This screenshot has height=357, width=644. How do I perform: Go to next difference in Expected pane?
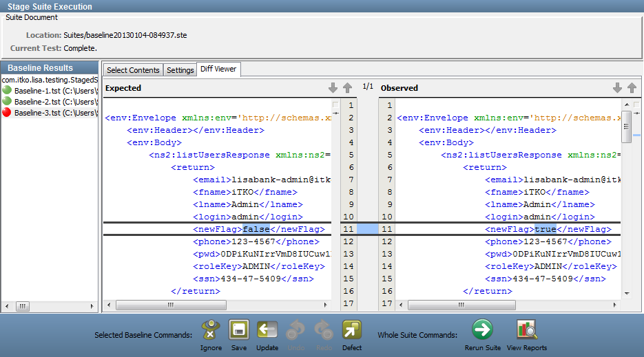[333, 88]
